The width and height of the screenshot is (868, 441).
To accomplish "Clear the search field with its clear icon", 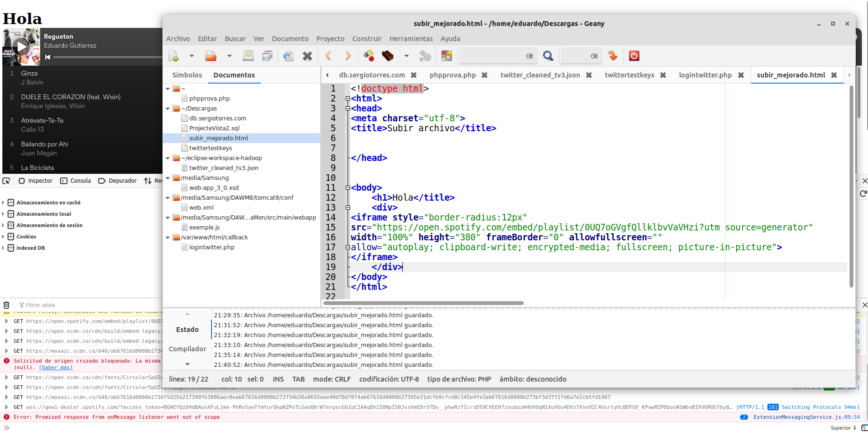I will tap(530, 56).
